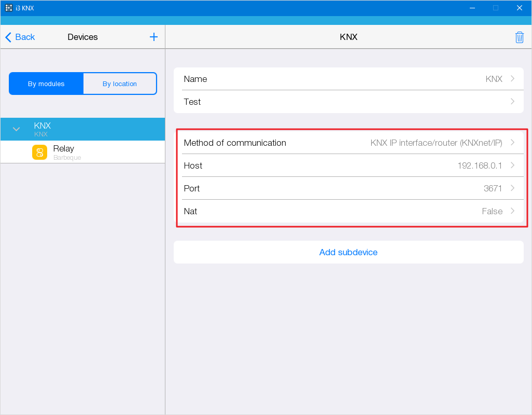Select the By modules view toggle
Viewport: 532px width, 415px height.
coord(46,84)
